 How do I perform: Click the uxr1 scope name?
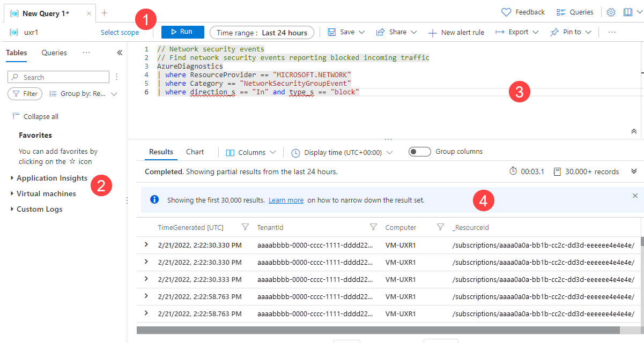(x=31, y=32)
